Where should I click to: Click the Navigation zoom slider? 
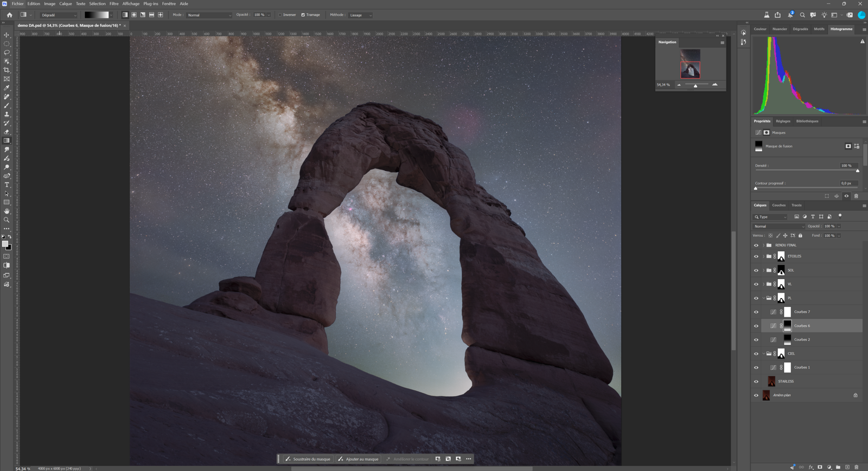[x=697, y=85]
